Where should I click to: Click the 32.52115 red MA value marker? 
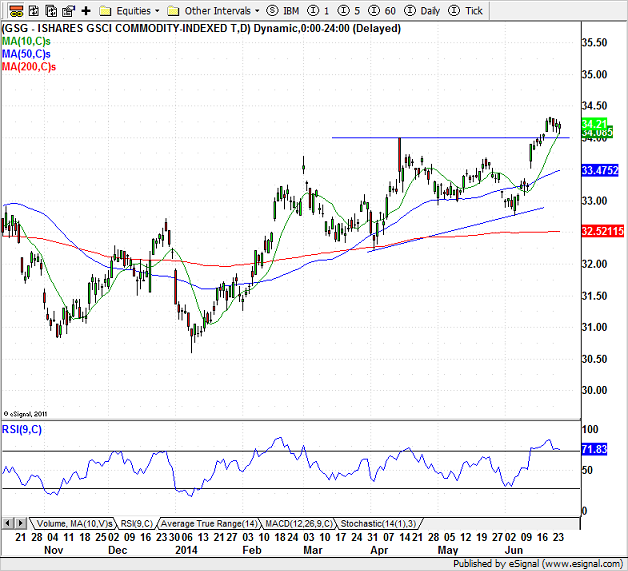(x=603, y=231)
